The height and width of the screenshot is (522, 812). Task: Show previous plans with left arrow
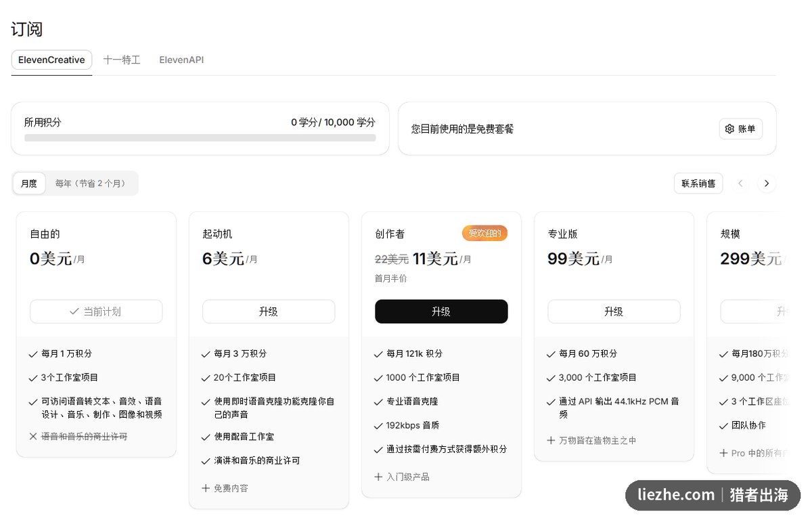[x=740, y=183]
